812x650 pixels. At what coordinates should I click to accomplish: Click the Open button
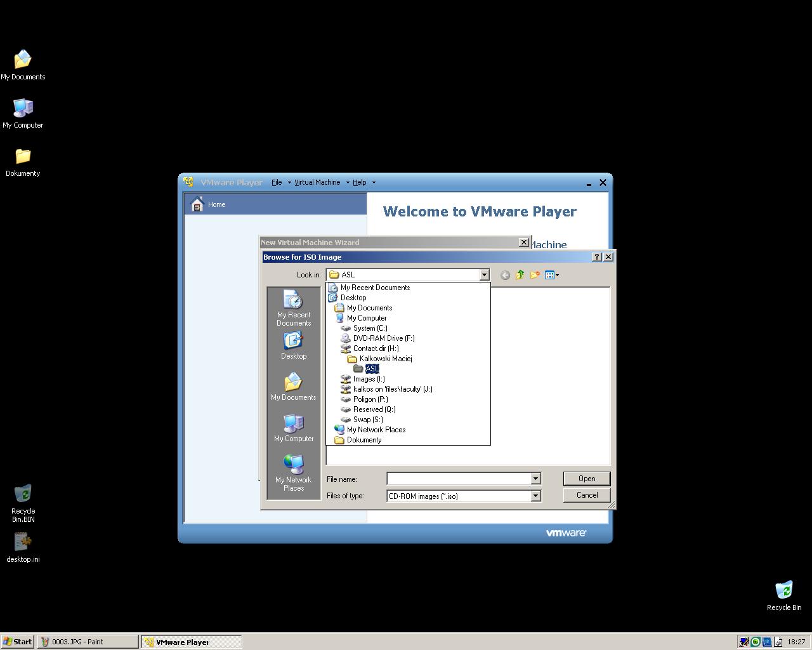click(587, 479)
